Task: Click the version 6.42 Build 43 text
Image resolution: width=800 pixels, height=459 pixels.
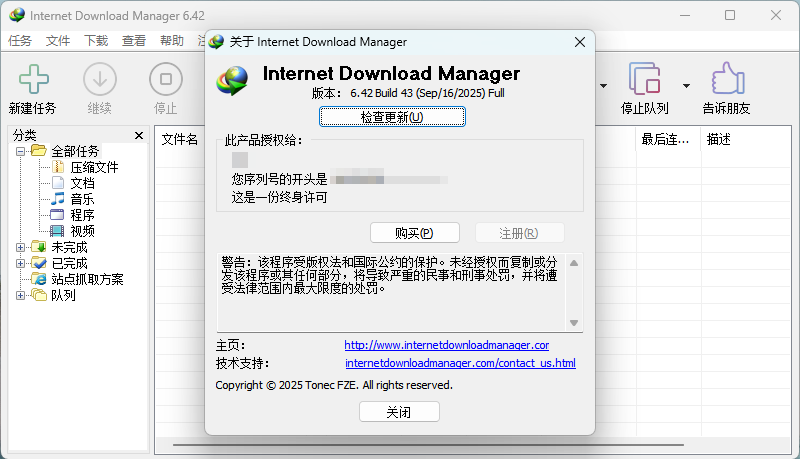Action: point(427,93)
